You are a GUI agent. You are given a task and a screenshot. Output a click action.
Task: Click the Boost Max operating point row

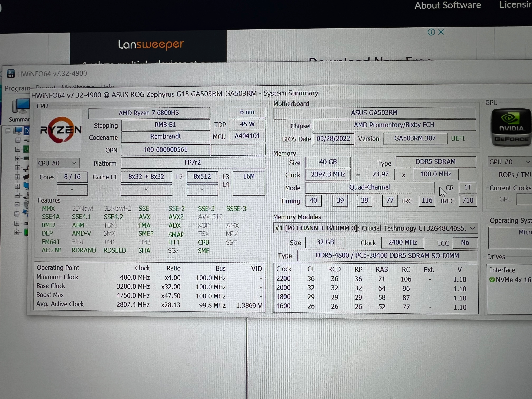(149, 296)
